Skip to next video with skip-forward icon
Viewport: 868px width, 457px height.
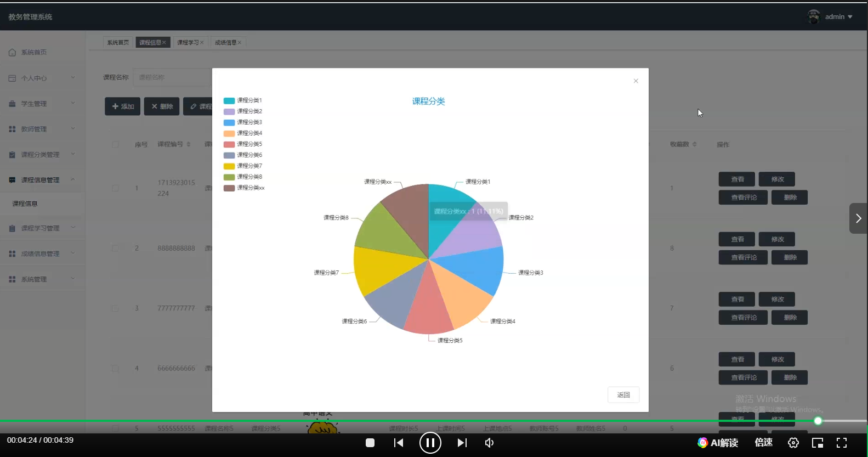[x=462, y=443]
